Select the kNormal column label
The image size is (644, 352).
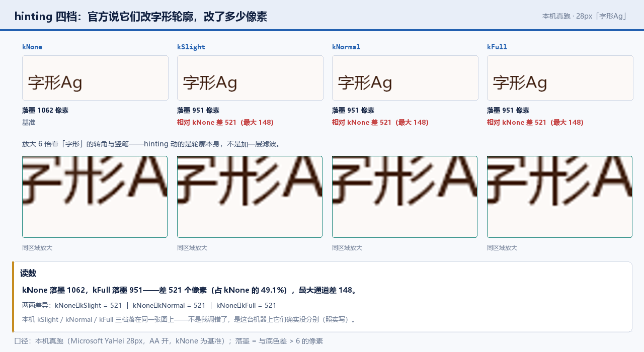[x=346, y=47]
